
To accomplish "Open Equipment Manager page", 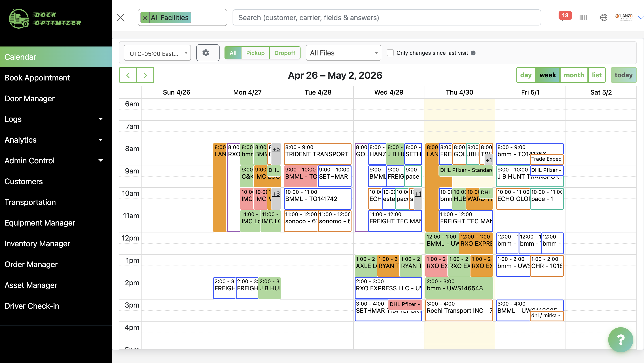I will coord(56,223).
